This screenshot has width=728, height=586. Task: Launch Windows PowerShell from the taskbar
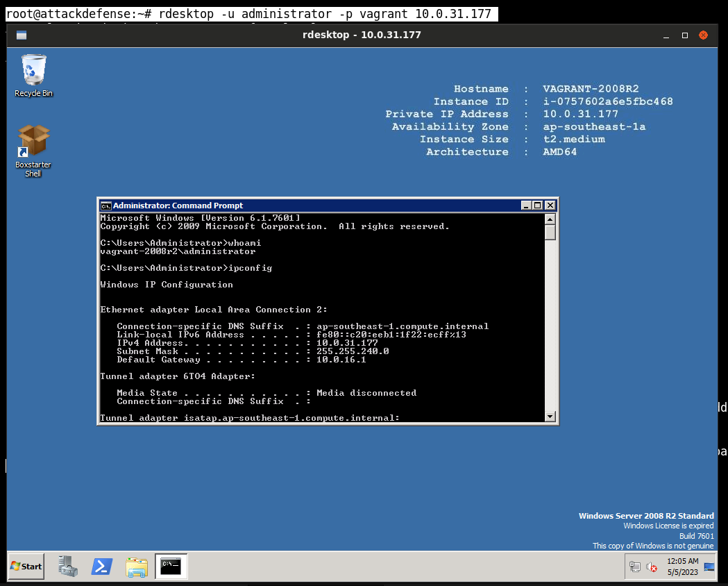tap(102, 567)
